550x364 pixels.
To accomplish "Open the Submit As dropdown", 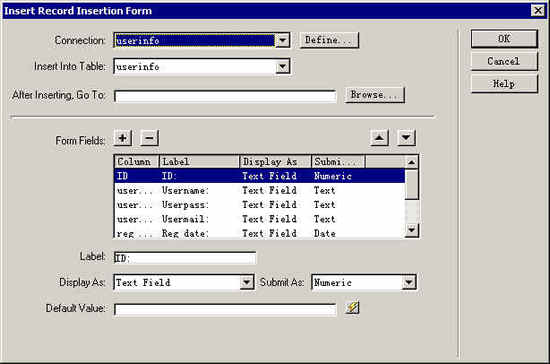I will [409, 282].
